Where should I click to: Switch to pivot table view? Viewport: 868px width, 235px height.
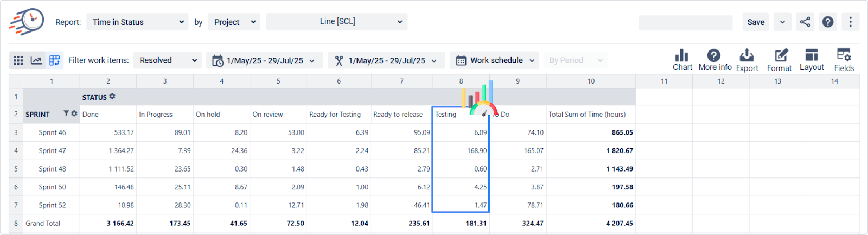[54, 60]
